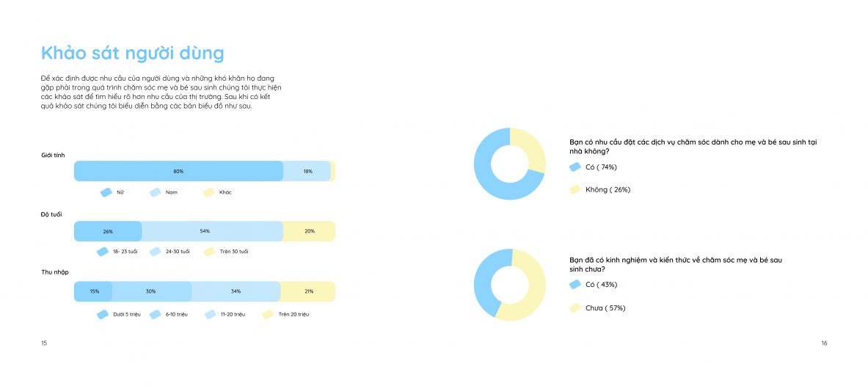Click the 11-20 triệu legend swatch
This screenshot has width=868, height=386.
point(210,315)
